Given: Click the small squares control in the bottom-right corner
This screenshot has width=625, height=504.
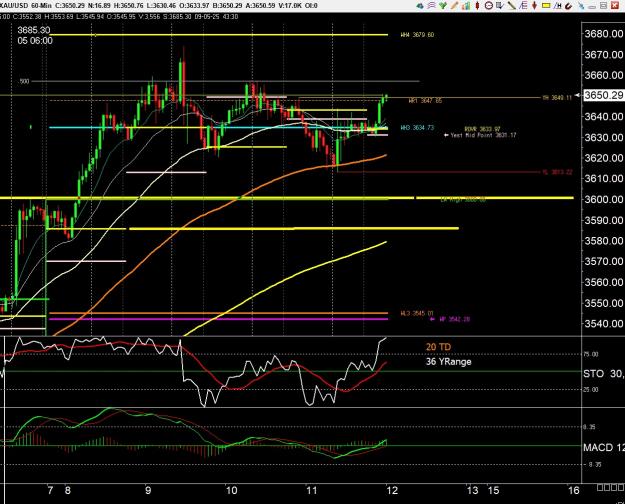Looking at the screenshot, I should 611,487.
